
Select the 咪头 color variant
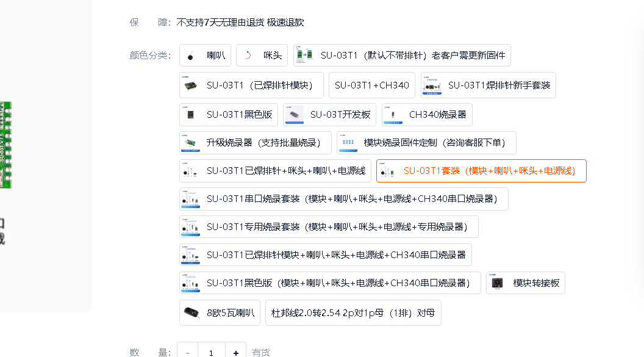262,55
